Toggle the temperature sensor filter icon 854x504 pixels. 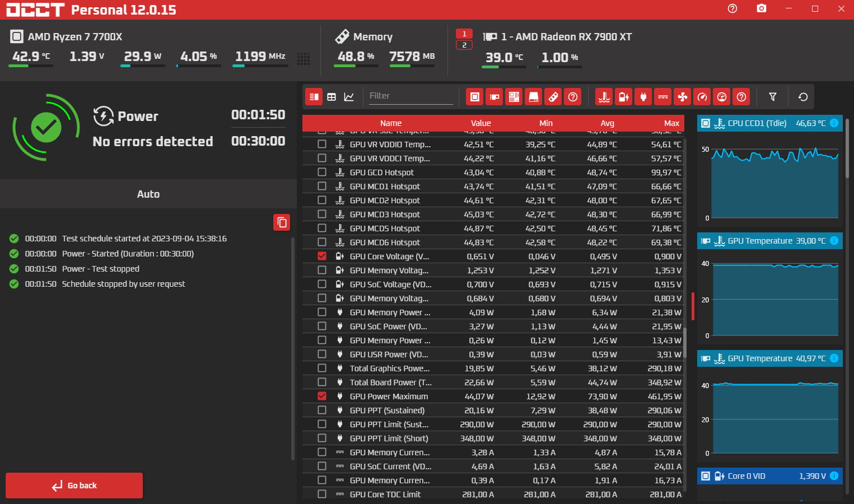point(604,97)
